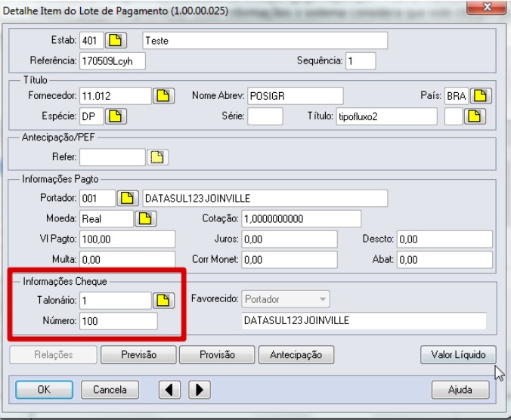
Task: Click the Abat field
Action: pyautogui.click(x=444, y=260)
